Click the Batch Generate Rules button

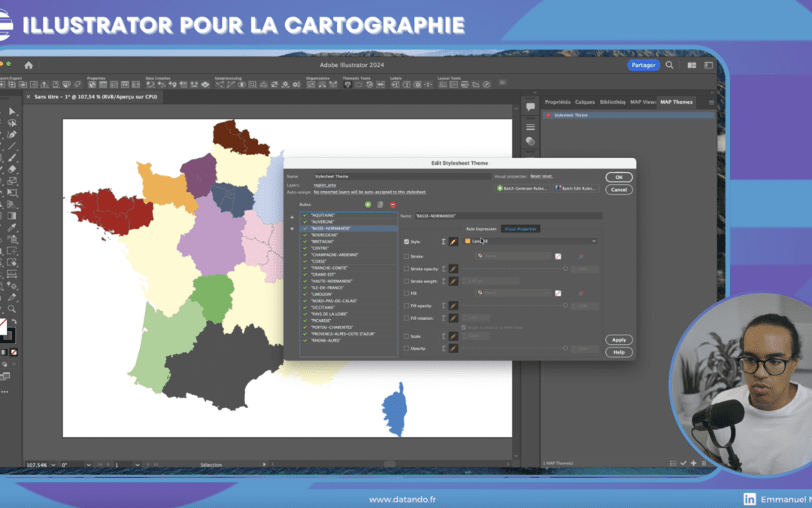click(523, 188)
